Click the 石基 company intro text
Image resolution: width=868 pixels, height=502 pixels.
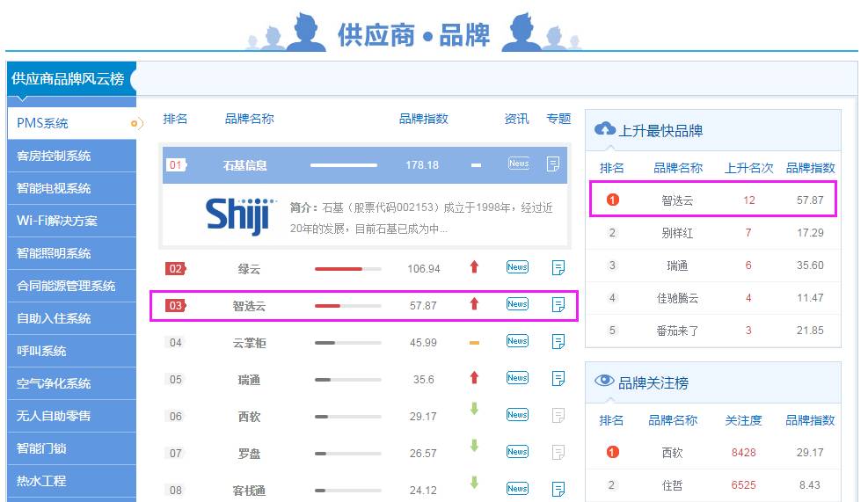click(x=421, y=218)
